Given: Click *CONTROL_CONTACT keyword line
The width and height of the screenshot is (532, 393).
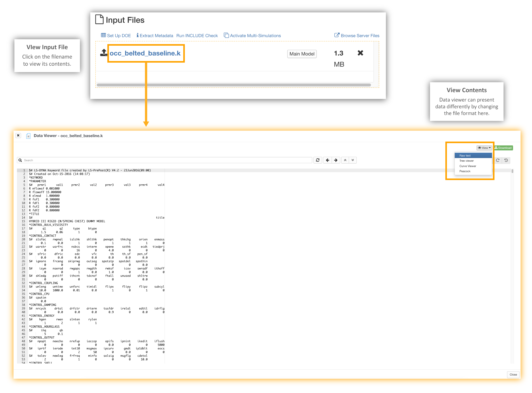Looking at the screenshot, I should pyautogui.click(x=43, y=236).
